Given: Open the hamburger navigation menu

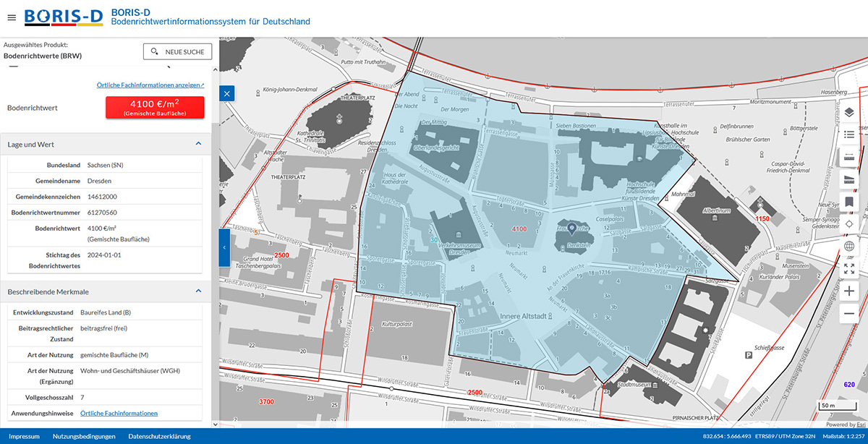Looking at the screenshot, I should tap(11, 17).
